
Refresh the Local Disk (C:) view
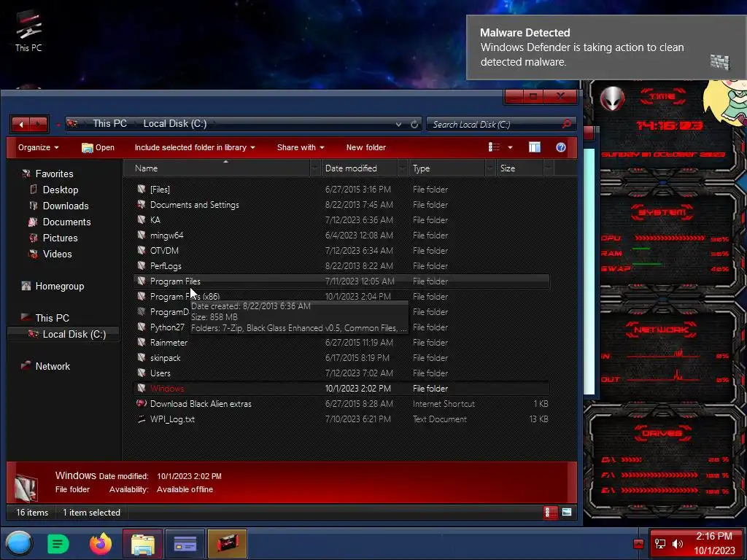pos(414,124)
